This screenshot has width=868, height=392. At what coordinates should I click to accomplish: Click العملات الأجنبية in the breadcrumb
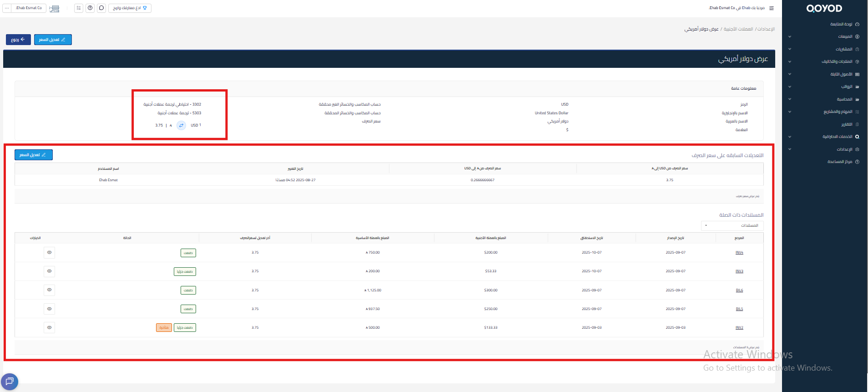pos(738,29)
